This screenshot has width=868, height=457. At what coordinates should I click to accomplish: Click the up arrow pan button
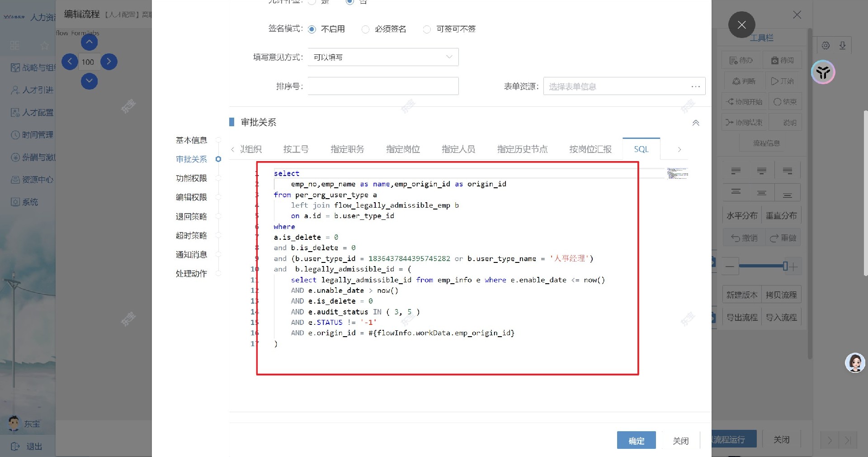89,42
